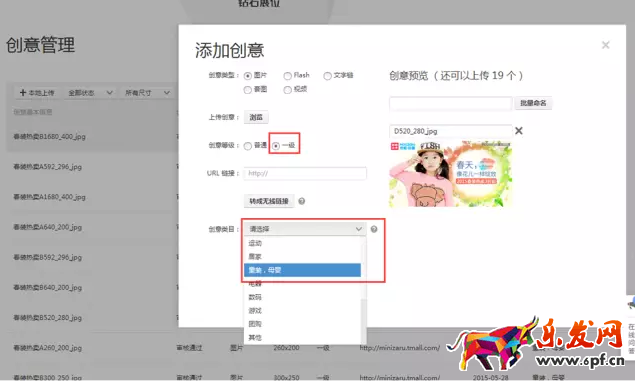Click the girl banner preview thumbnail
Viewport: 635px width, 381px height.
click(x=451, y=174)
